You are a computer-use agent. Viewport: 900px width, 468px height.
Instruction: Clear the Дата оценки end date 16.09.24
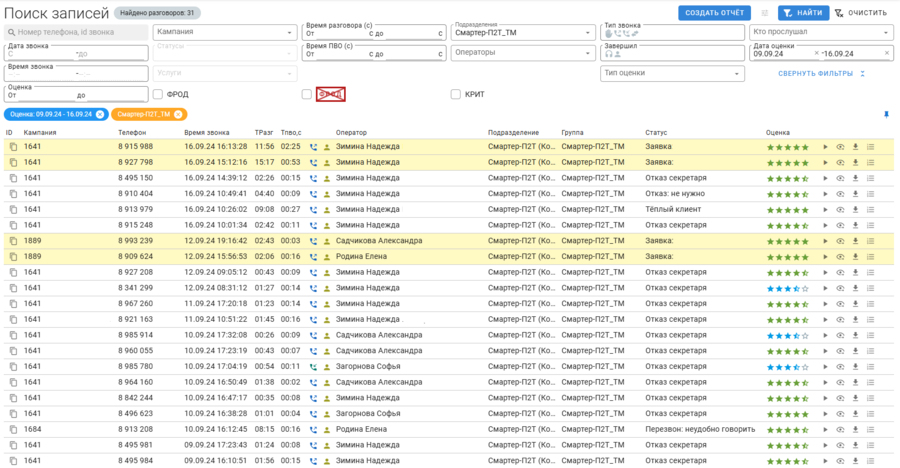[887, 53]
